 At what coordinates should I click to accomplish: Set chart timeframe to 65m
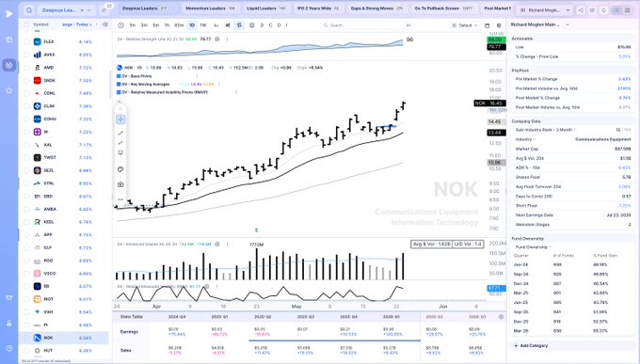[x=179, y=25]
